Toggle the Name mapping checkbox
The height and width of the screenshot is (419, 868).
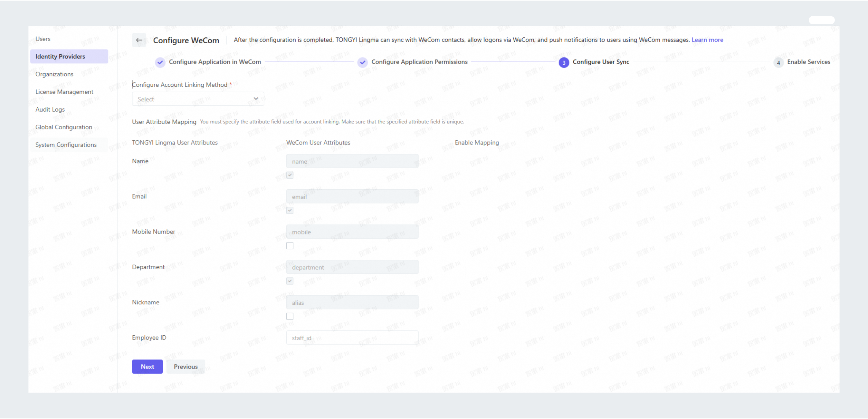[x=290, y=175]
